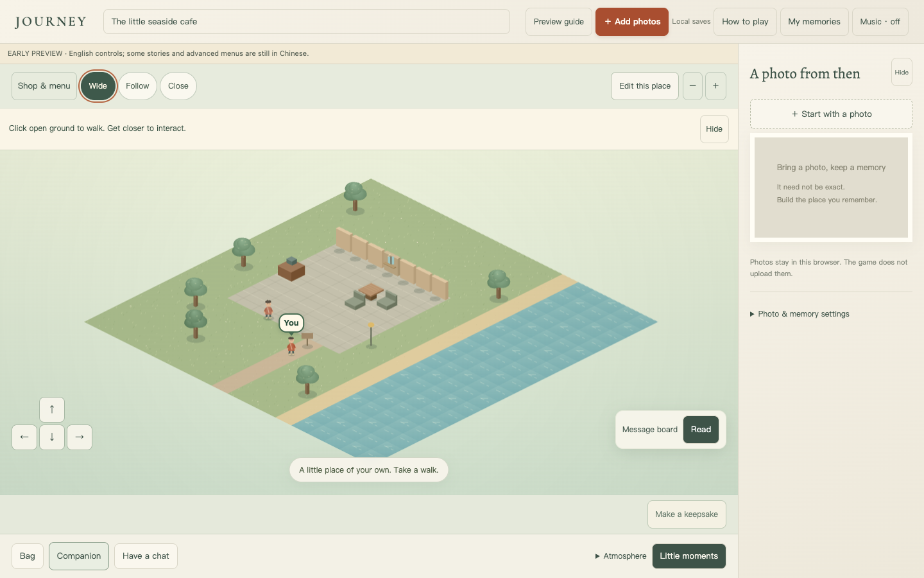
Task: Click the street lamp on the patio
Action: point(371,335)
